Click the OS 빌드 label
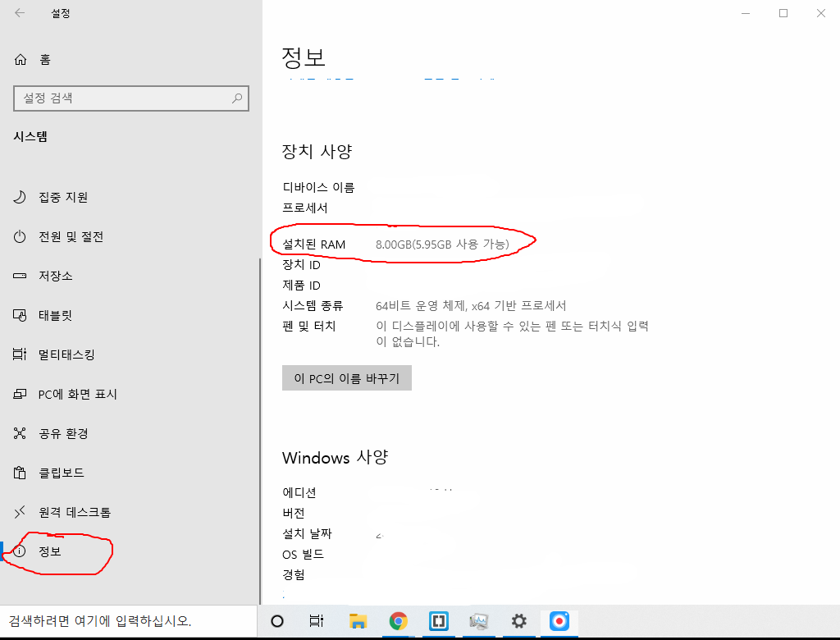Image resolution: width=840 pixels, height=640 pixels. click(303, 554)
